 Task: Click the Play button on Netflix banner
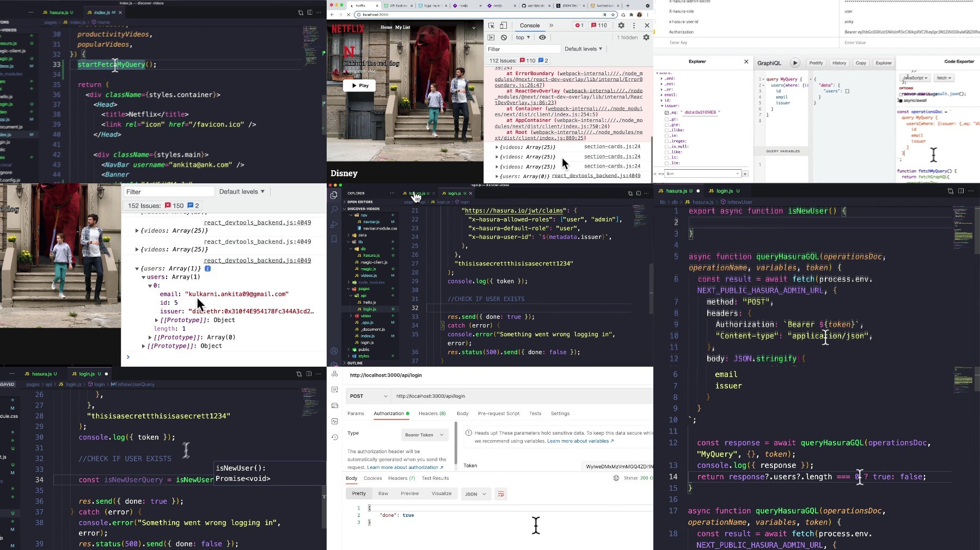(x=359, y=85)
